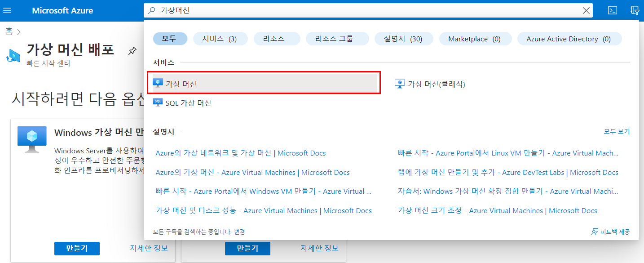Clear the search box with the X

[x=586, y=10]
